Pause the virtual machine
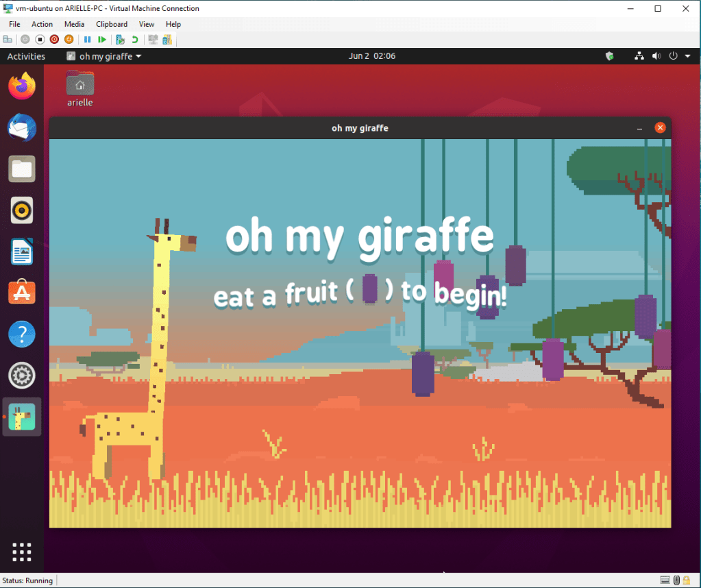This screenshot has height=588, width=701. point(88,40)
